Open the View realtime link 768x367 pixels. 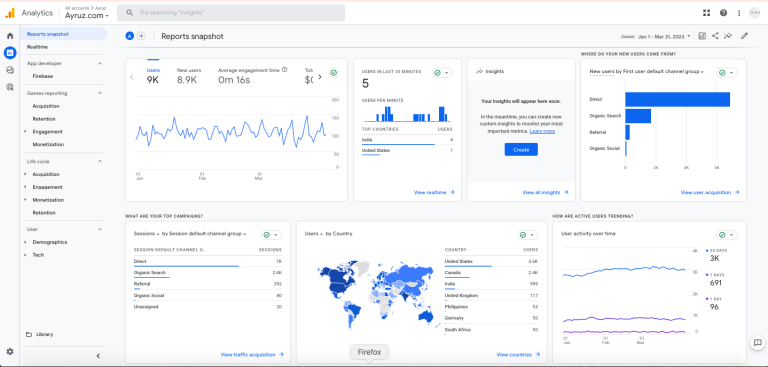434,193
